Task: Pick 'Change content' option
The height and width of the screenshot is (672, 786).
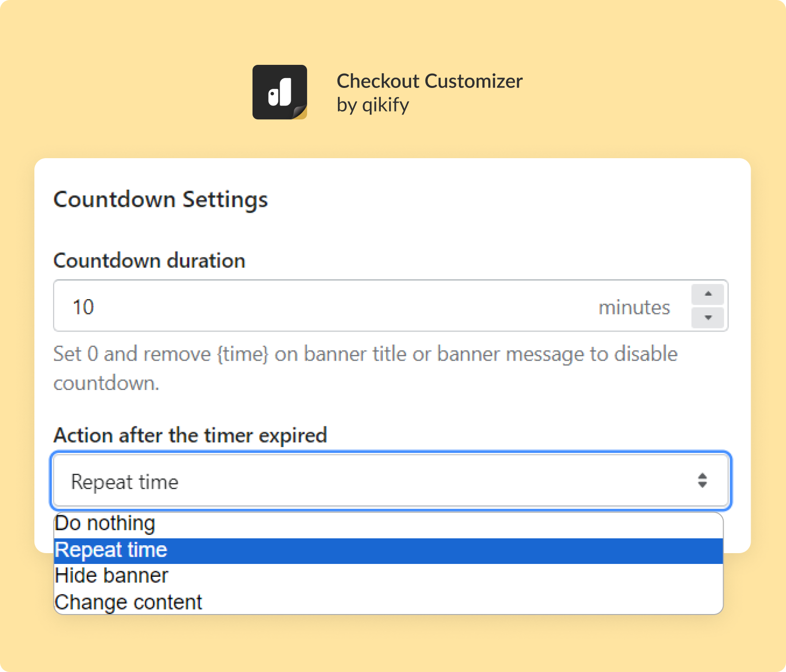Action: [388, 602]
